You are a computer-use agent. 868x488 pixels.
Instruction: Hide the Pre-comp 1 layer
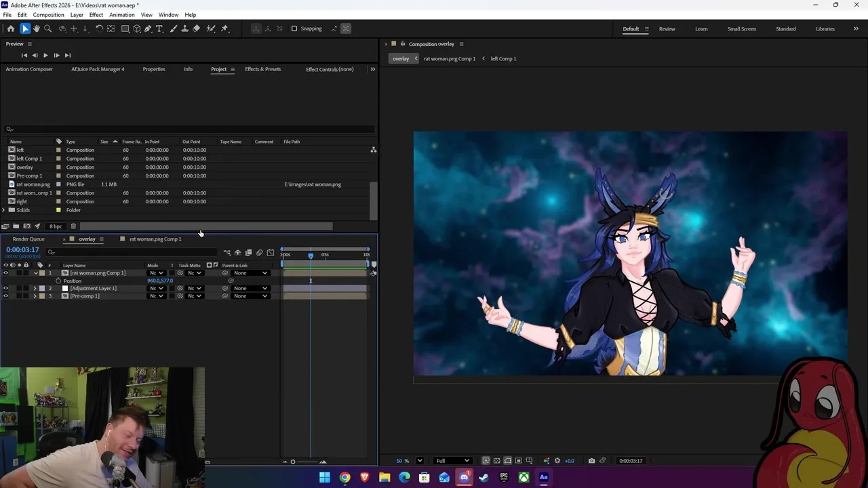(5, 296)
